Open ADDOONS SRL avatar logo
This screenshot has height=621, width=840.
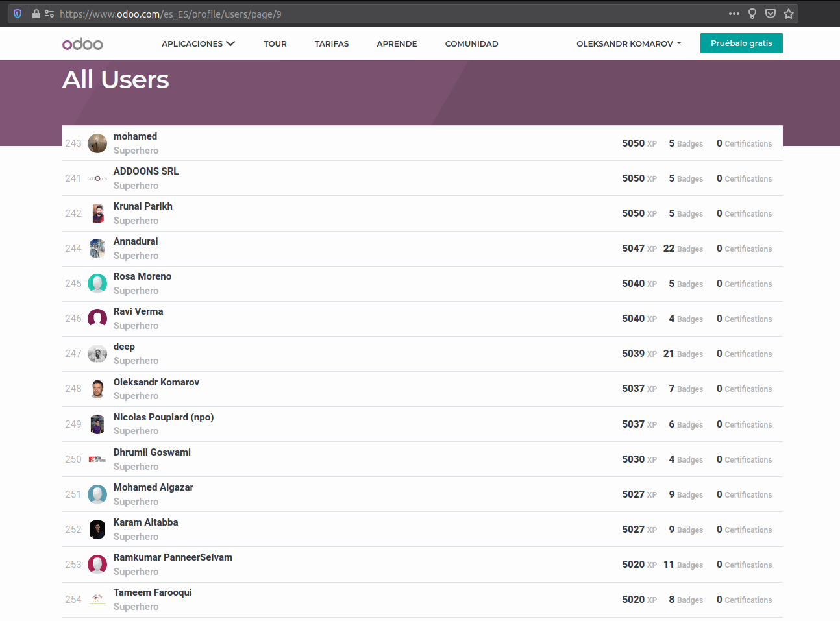(97, 178)
